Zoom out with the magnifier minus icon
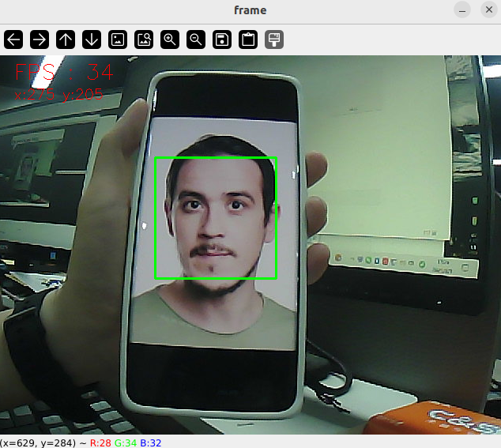501x448 pixels. (x=196, y=40)
